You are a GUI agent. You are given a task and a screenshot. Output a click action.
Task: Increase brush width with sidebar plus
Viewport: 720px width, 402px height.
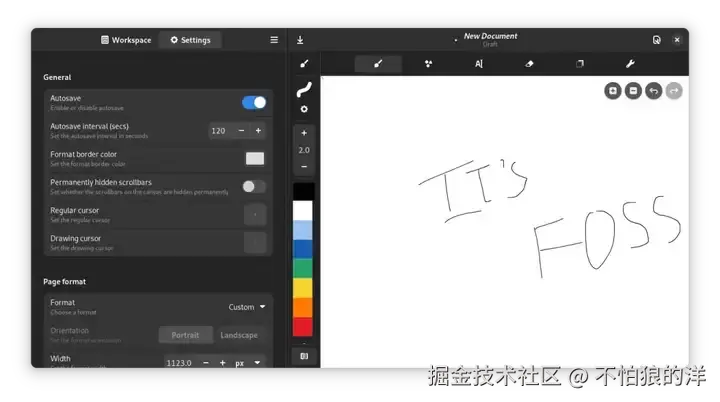(304, 133)
